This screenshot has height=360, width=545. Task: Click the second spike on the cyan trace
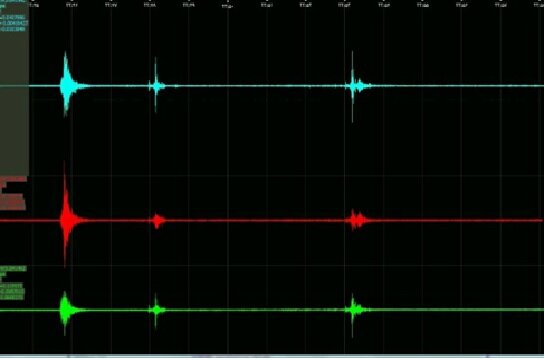pyautogui.click(x=156, y=85)
